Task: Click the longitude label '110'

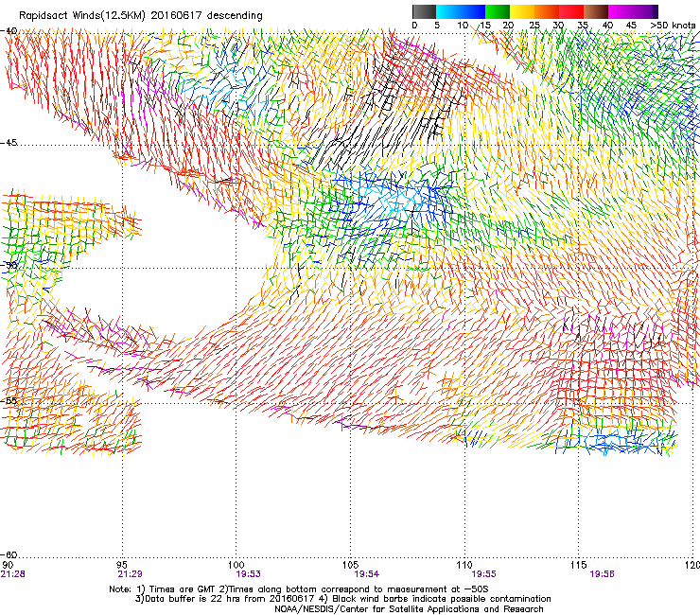Action: [x=464, y=565]
